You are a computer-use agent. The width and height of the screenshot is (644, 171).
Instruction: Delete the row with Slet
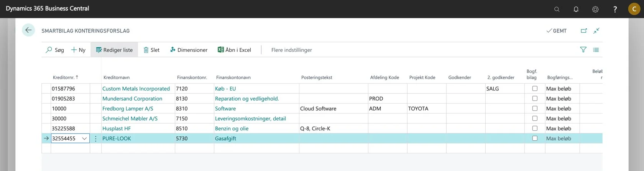151,50
